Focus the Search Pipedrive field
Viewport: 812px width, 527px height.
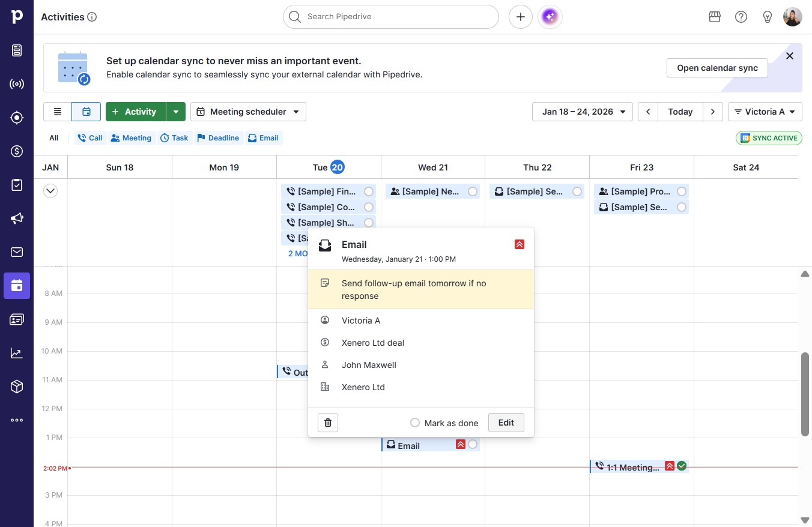click(x=391, y=17)
